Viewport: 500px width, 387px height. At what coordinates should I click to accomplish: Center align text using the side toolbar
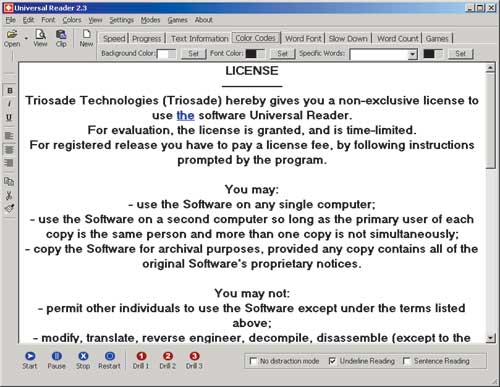point(9,149)
